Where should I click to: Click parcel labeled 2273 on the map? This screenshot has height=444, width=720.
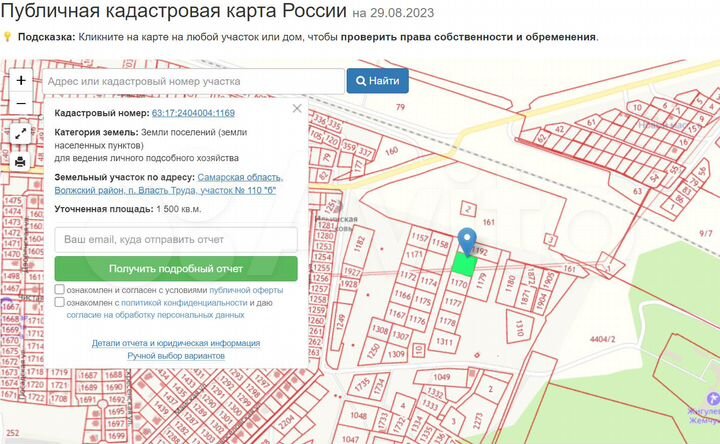(x=478, y=420)
